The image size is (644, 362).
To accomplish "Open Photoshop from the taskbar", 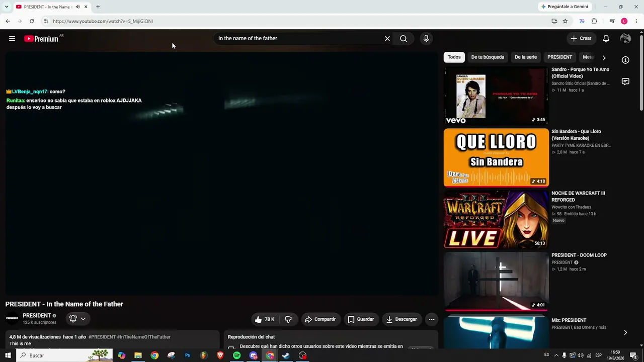I will (x=187, y=355).
